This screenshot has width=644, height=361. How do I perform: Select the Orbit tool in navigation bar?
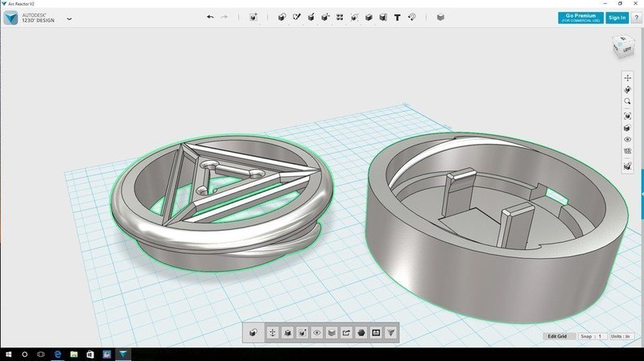coord(627,89)
